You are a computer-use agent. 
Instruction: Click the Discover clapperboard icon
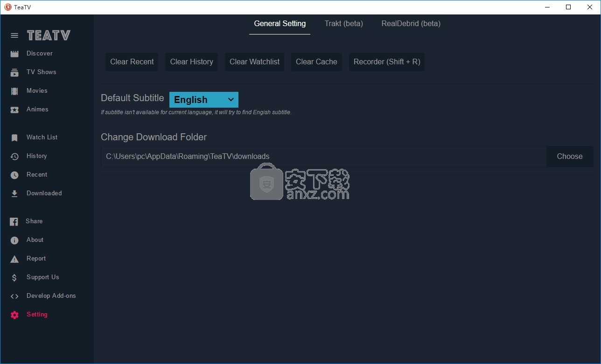pos(14,54)
